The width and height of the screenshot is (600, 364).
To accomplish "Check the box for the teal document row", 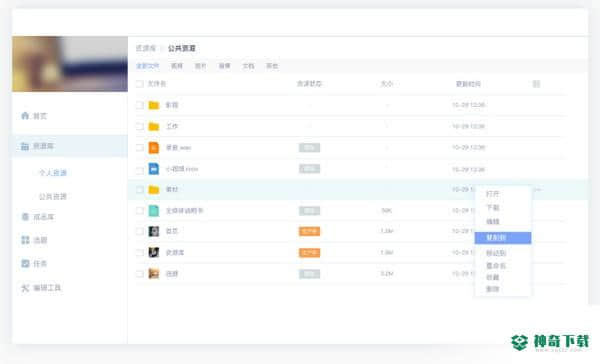I will (x=140, y=211).
